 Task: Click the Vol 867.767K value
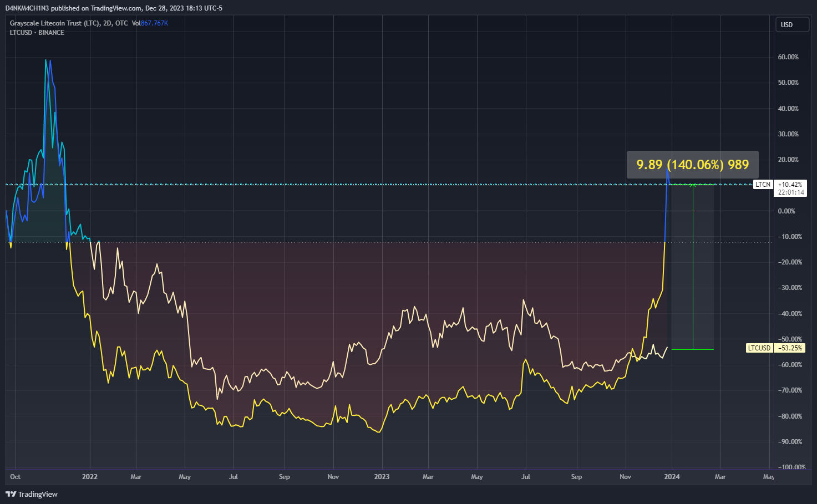[150, 23]
